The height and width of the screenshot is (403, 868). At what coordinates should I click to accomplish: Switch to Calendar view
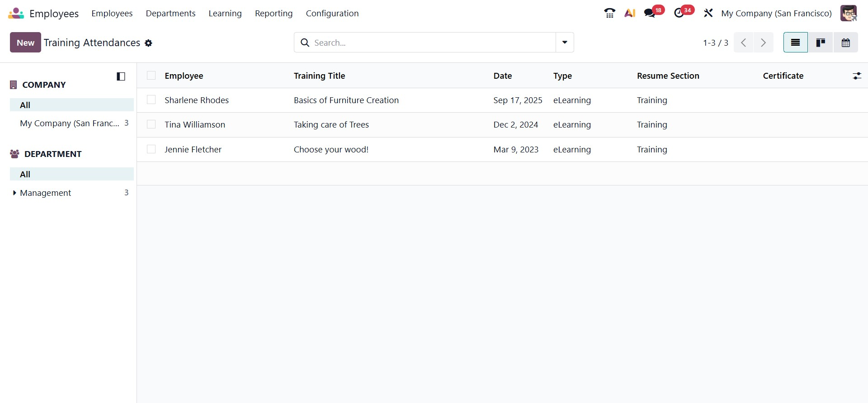tap(845, 43)
